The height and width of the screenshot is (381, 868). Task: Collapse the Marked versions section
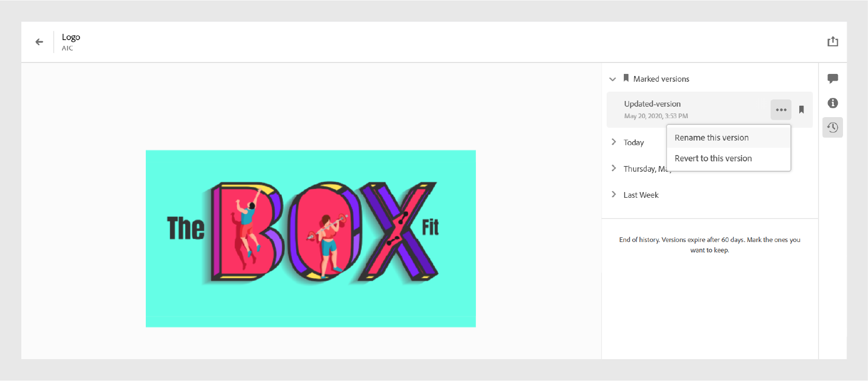click(x=612, y=79)
